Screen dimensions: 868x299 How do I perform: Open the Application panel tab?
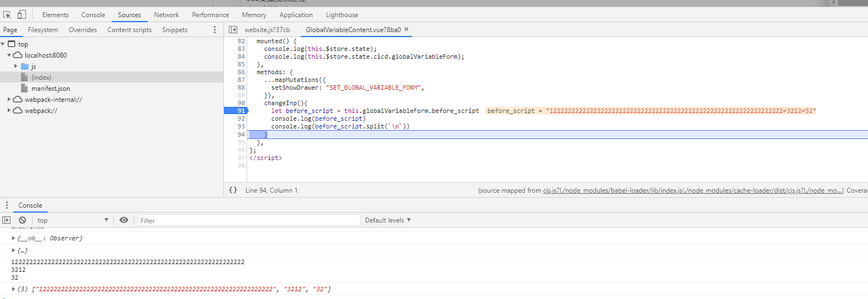click(x=296, y=15)
